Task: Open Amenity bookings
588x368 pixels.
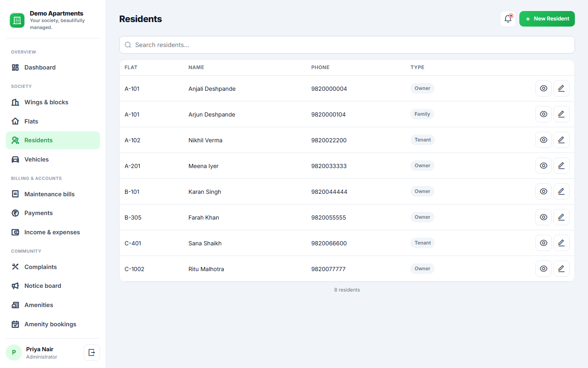Action: [53, 324]
